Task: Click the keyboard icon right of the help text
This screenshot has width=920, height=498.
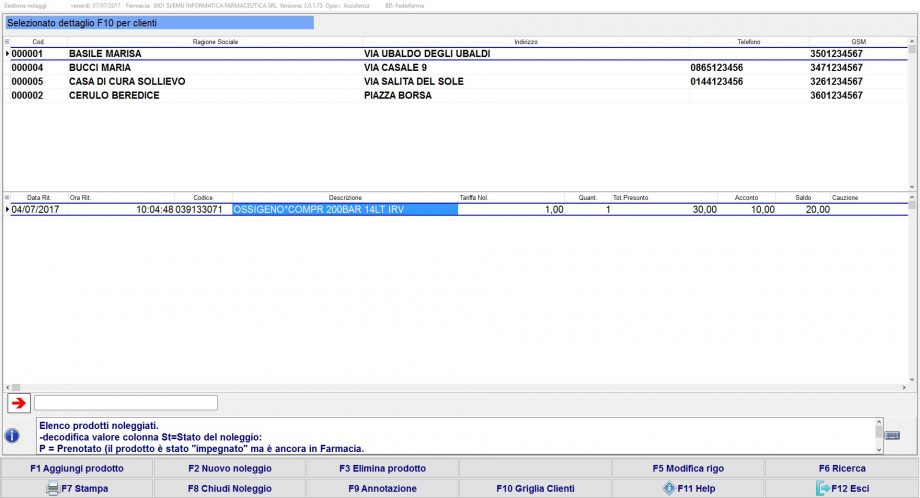Action: click(x=892, y=435)
